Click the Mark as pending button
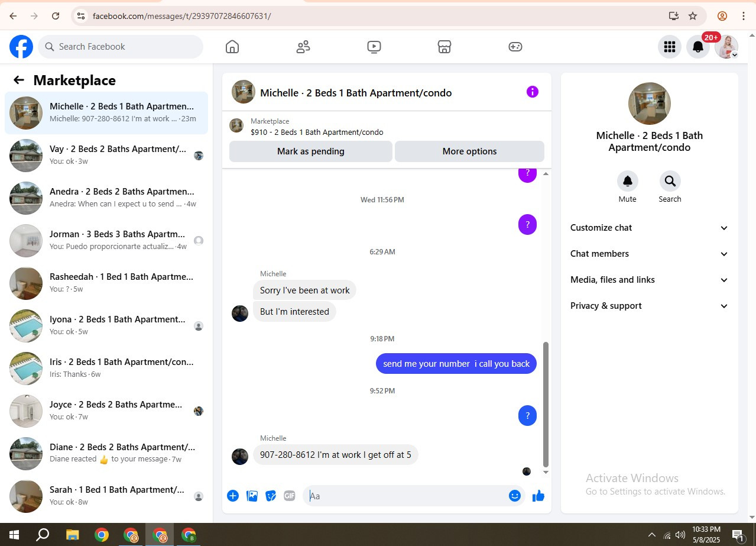756x546 pixels. tap(311, 151)
